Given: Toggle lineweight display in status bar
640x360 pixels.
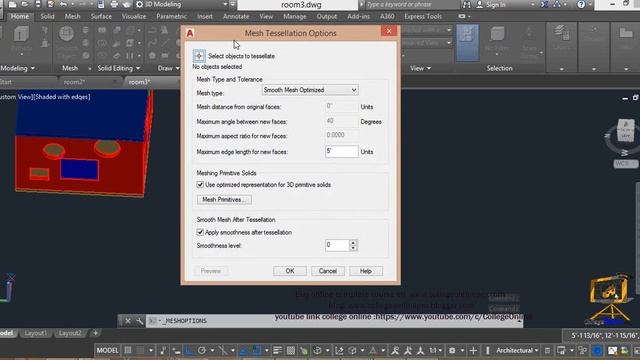Looking at the screenshot, I should (278, 350).
